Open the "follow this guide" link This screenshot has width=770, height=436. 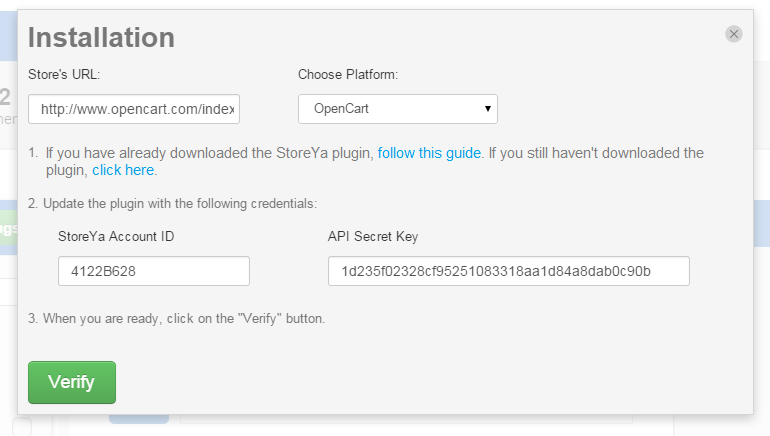click(x=429, y=153)
